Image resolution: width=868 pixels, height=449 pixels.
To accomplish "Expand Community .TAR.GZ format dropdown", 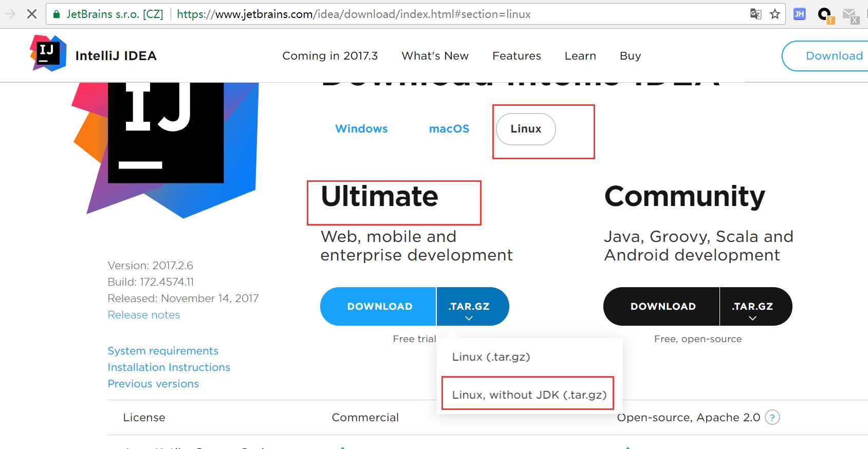I will click(x=755, y=306).
